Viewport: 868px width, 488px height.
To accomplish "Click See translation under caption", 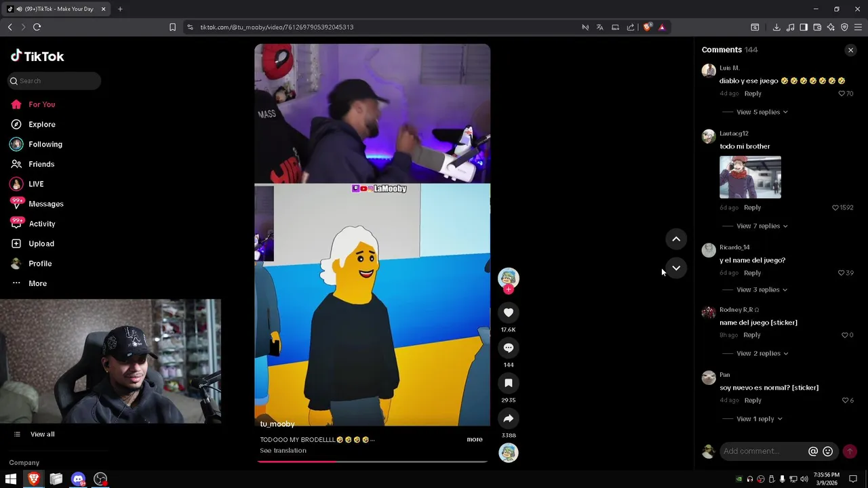I will [283, 451].
